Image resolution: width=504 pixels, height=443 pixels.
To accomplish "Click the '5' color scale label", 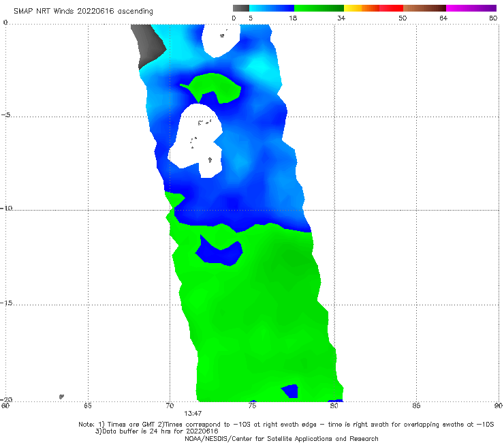I will point(251,18).
